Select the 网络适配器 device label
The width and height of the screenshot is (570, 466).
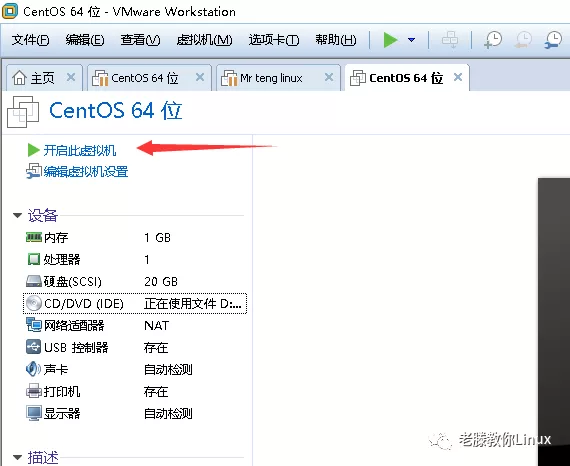[74, 325]
